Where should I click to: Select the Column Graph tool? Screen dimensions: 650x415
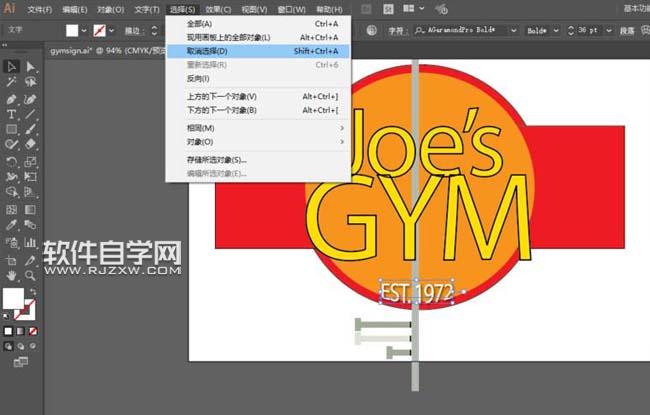coord(30,242)
